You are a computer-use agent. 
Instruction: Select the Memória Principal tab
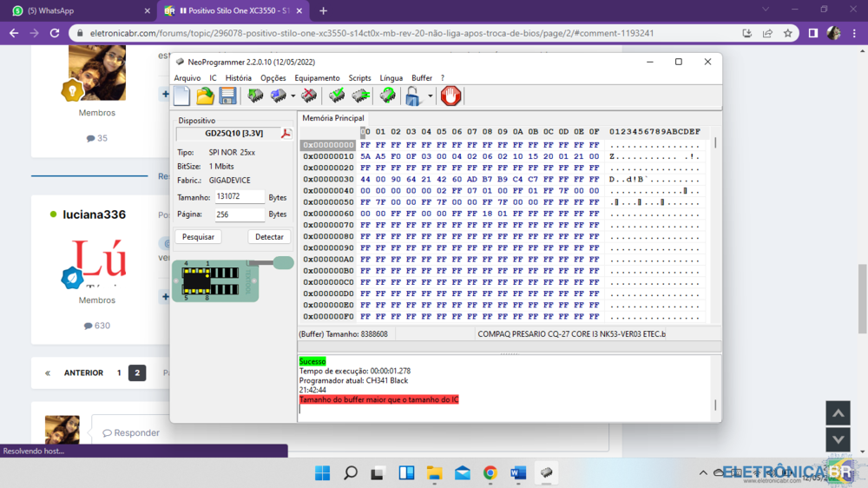click(333, 118)
